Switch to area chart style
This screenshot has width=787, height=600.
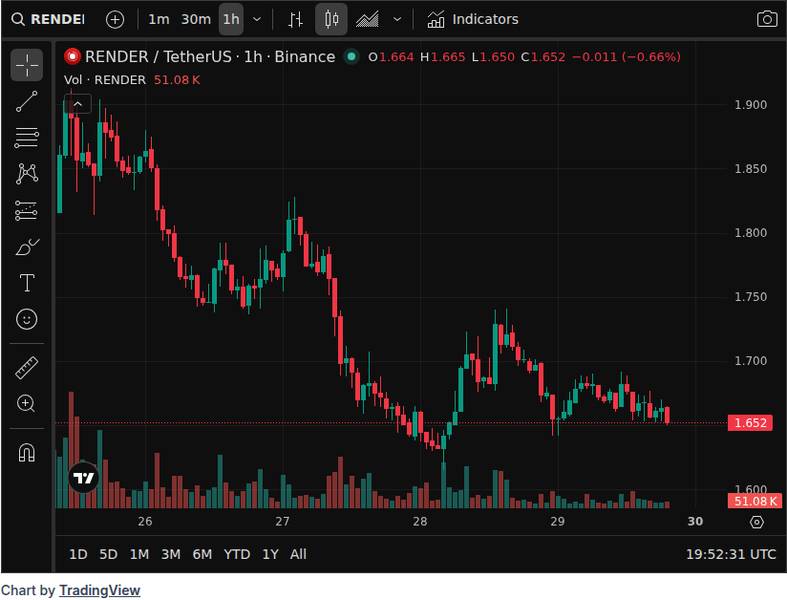pos(367,20)
